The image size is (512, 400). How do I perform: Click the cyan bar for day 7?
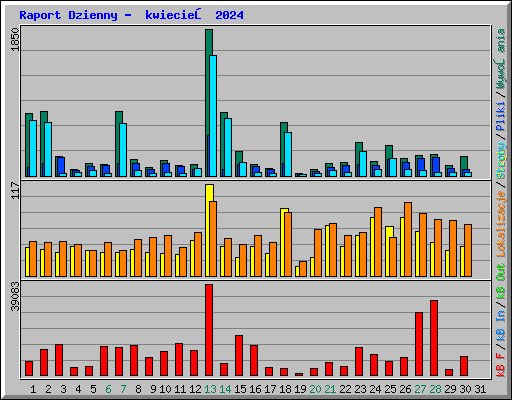pos(123,150)
